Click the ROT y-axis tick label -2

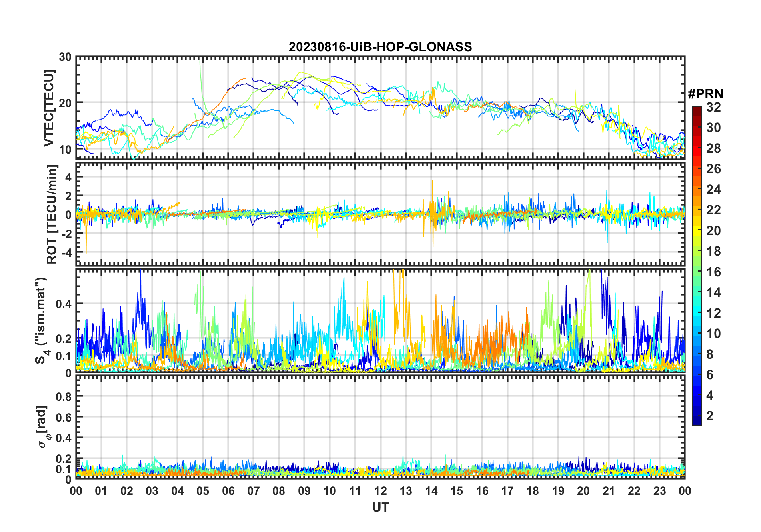(66, 234)
